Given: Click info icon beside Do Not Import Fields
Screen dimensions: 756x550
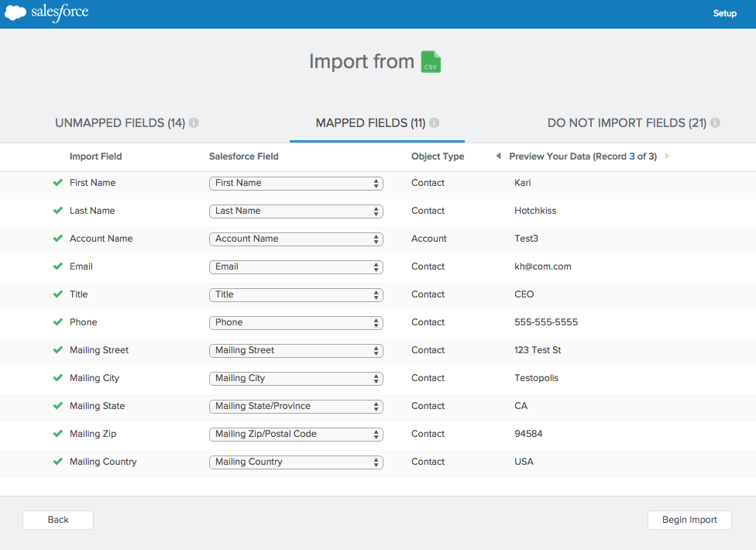Looking at the screenshot, I should [x=715, y=123].
